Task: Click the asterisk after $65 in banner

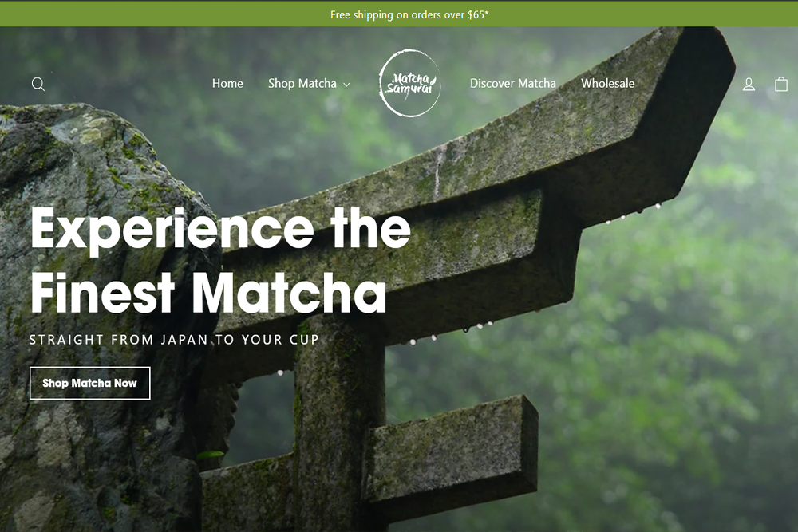Action: click(487, 13)
